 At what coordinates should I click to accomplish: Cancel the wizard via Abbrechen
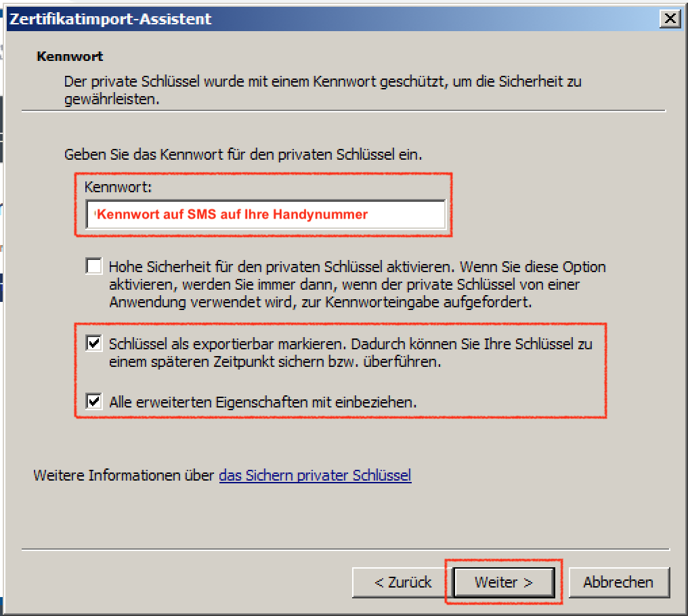click(x=619, y=583)
